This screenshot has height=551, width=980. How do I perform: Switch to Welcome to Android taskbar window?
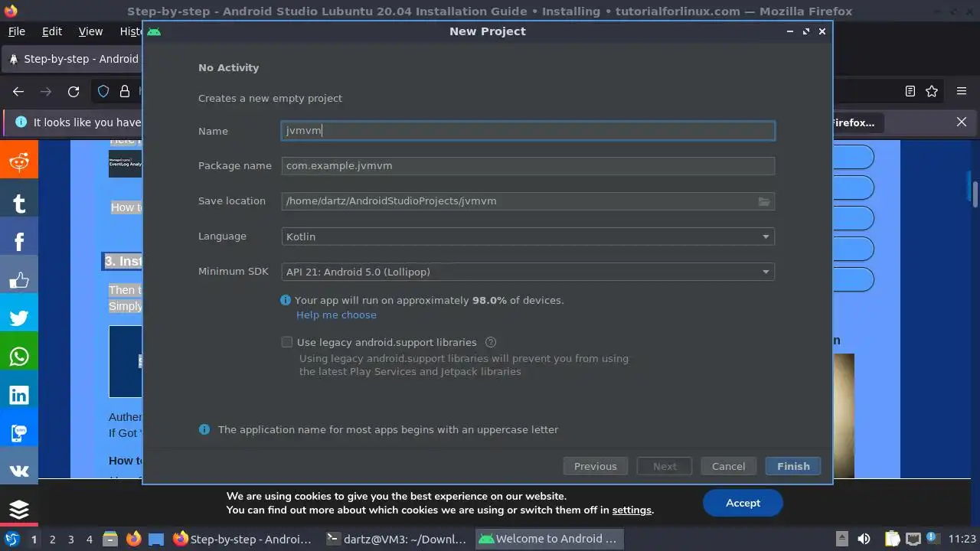(x=549, y=539)
